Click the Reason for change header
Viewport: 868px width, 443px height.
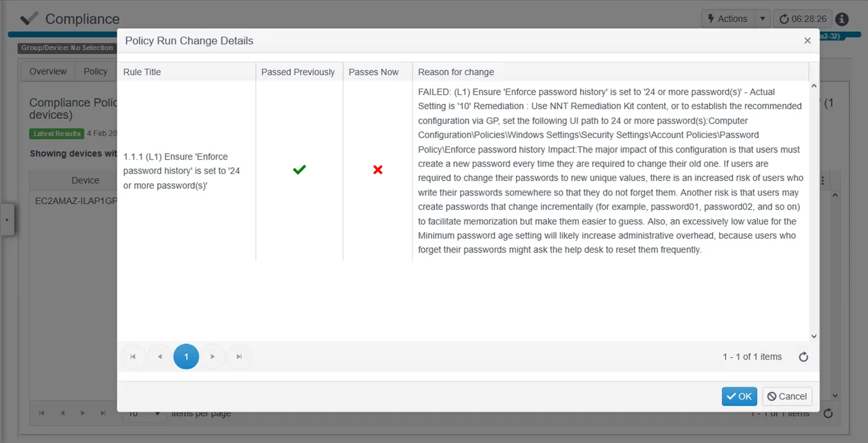(x=610, y=72)
